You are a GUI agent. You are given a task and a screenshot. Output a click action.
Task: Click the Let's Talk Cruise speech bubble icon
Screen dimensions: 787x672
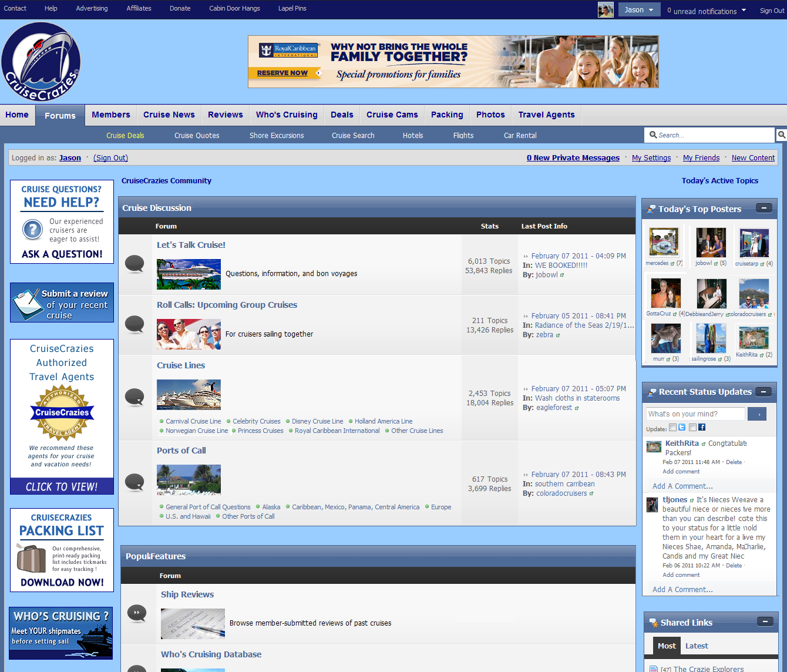click(x=134, y=264)
